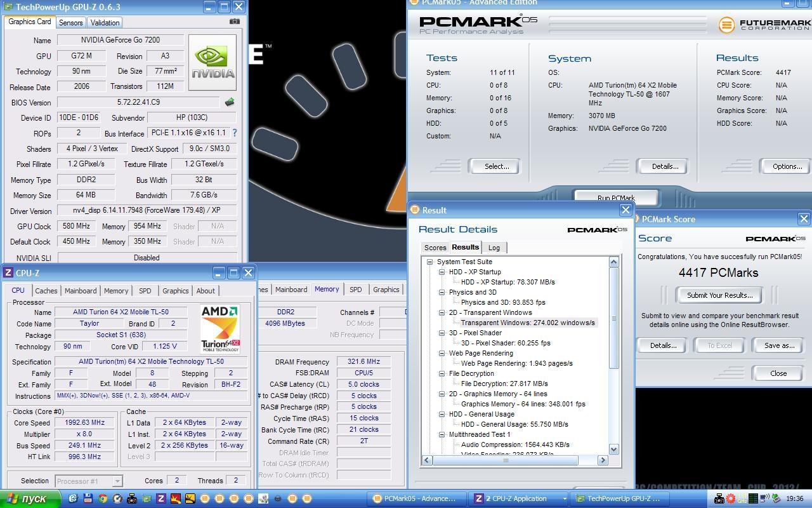812x508 pixels.
Task: Open the SPD tab in front CPU-Z window
Action: coord(145,291)
